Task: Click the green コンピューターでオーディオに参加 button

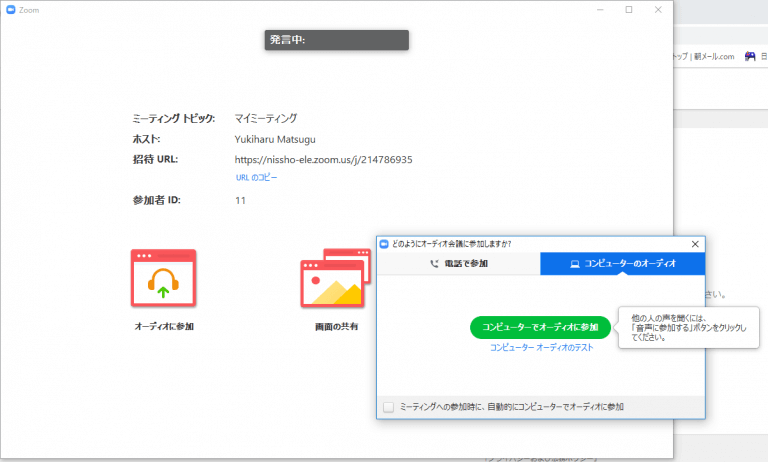Action: coord(540,327)
